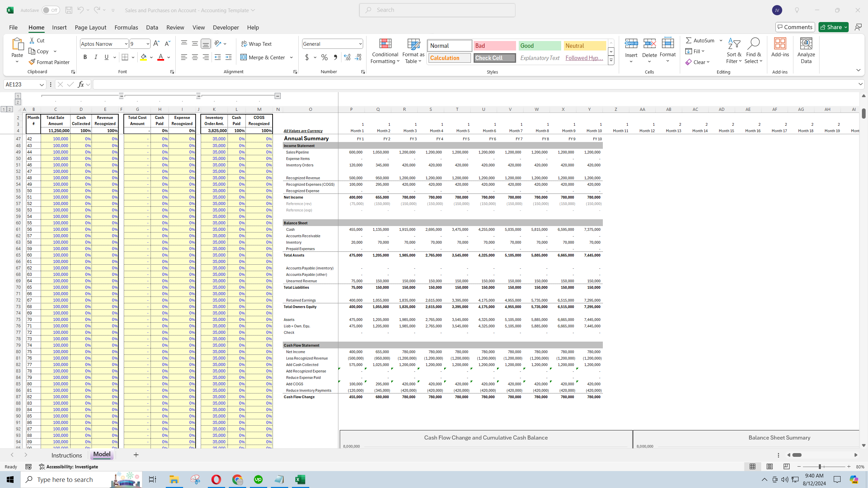Open Conditional Formatting options
Image resolution: width=868 pixels, height=488 pixels.
385,51
